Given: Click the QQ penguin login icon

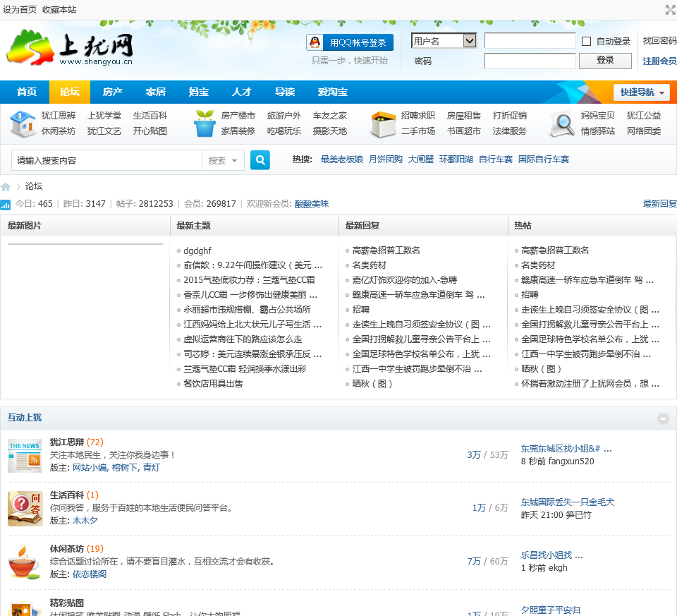Looking at the screenshot, I should (315, 42).
